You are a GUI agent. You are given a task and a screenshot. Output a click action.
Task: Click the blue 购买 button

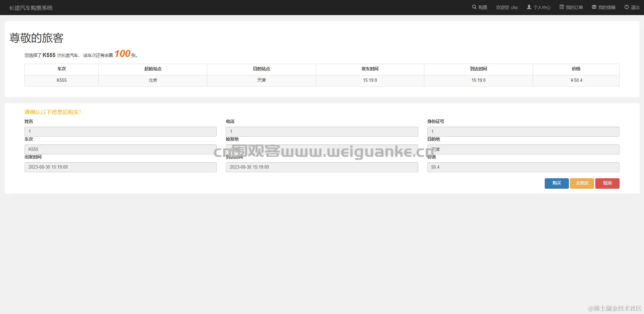coord(556,183)
